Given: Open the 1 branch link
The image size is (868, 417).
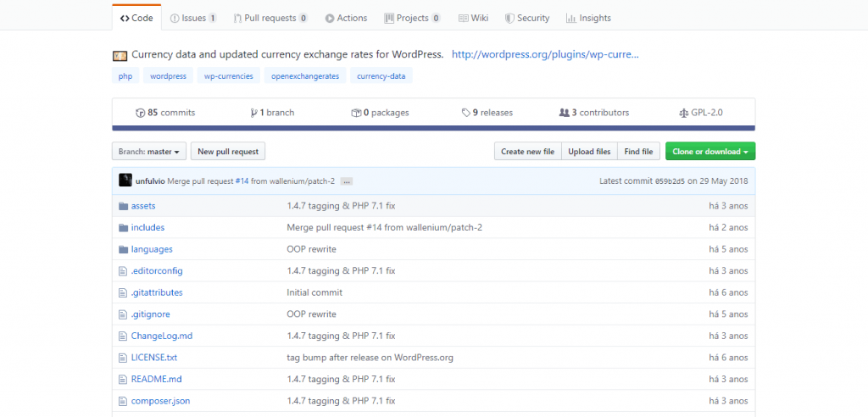Looking at the screenshot, I should pos(272,113).
